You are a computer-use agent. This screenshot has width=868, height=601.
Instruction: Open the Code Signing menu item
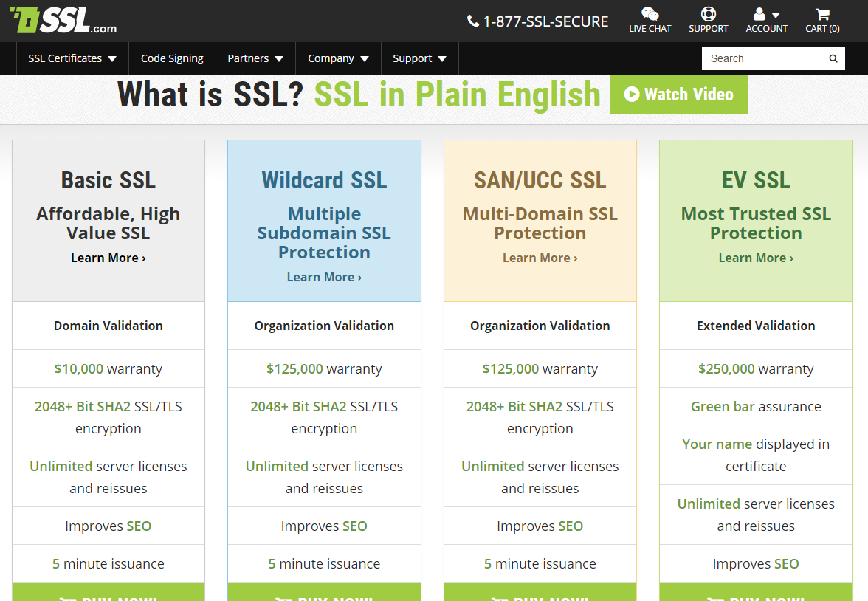click(172, 58)
